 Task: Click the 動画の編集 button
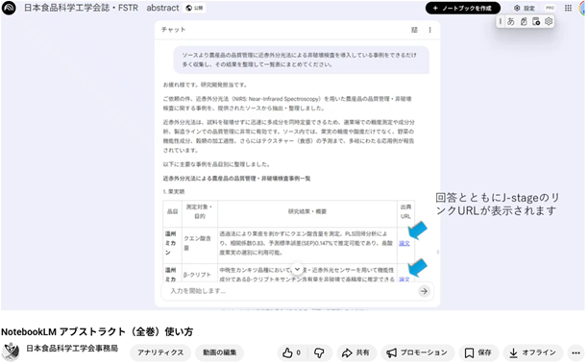(x=219, y=352)
